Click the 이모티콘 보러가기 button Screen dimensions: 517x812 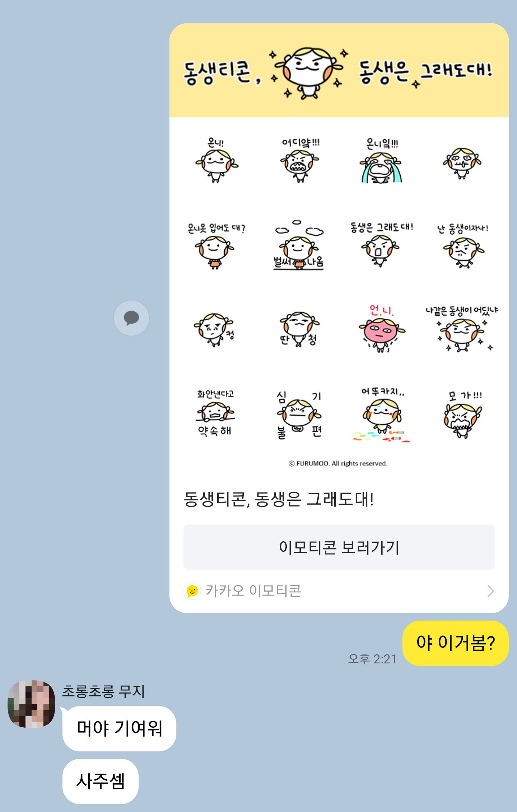[x=339, y=547]
